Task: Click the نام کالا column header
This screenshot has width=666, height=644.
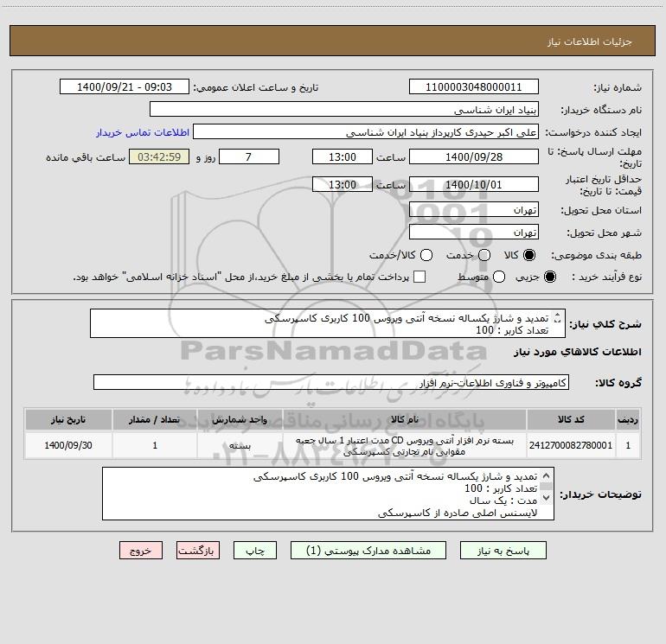Action: [405, 420]
